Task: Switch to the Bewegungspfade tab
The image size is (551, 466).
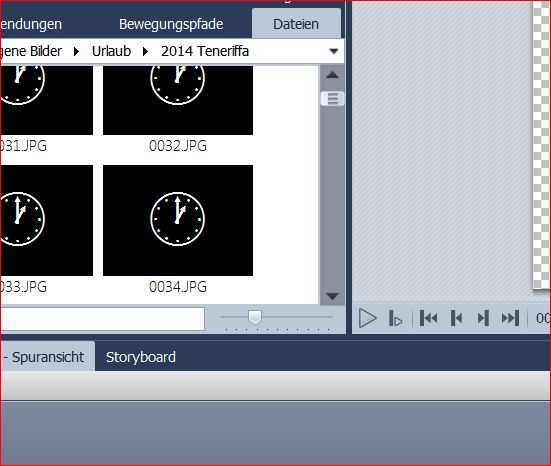Action: tap(171, 24)
